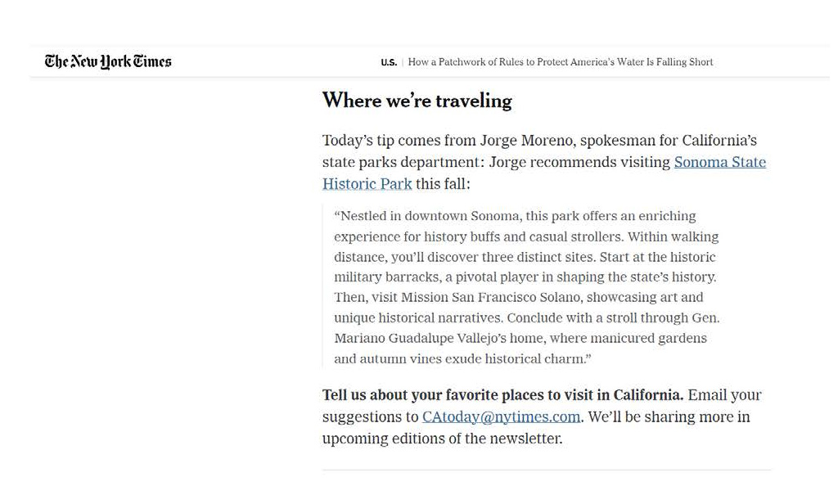Click the horizontal divider below the newsletter paragraph

pos(546,470)
